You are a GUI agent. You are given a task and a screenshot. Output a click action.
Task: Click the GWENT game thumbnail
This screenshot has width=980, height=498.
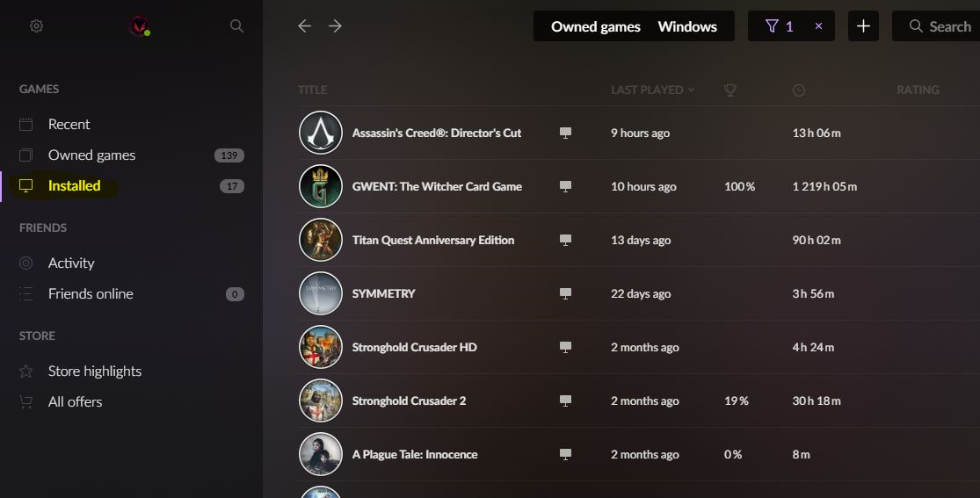(x=321, y=186)
